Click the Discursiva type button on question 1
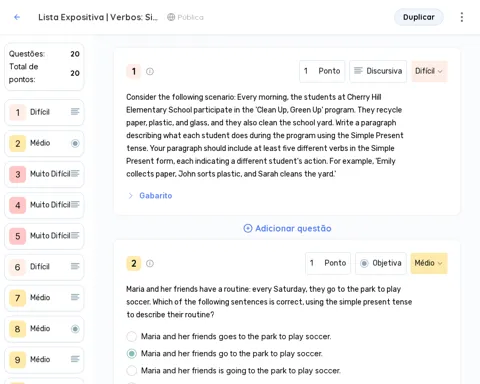This screenshot has width=480, height=384. point(378,71)
